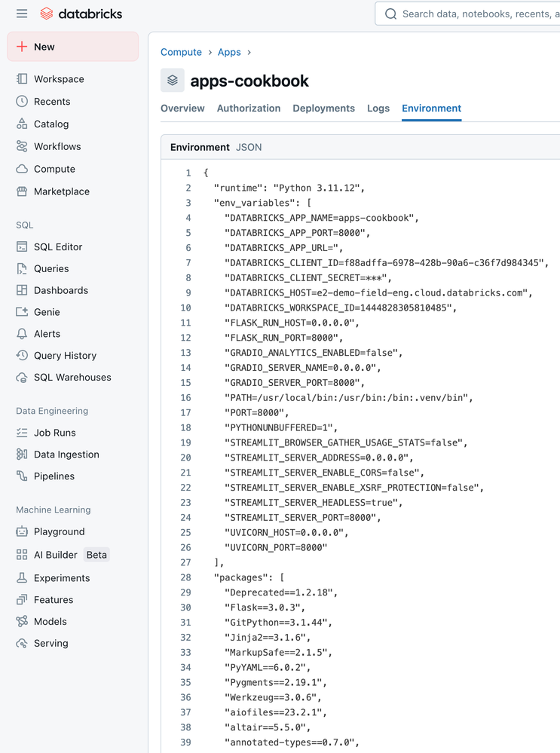Click the Flask==3.0.3 package line
Screen dimensions: 560x753
pos(265,607)
